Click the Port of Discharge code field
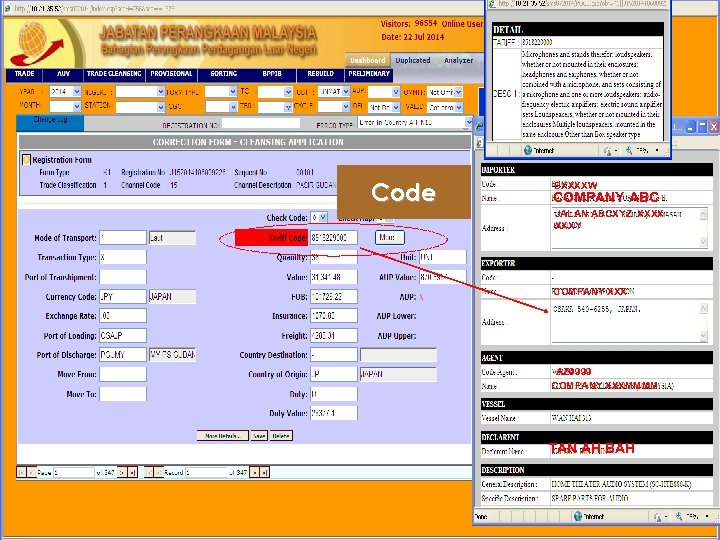The height and width of the screenshot is (540, 720). coord(123,355)
